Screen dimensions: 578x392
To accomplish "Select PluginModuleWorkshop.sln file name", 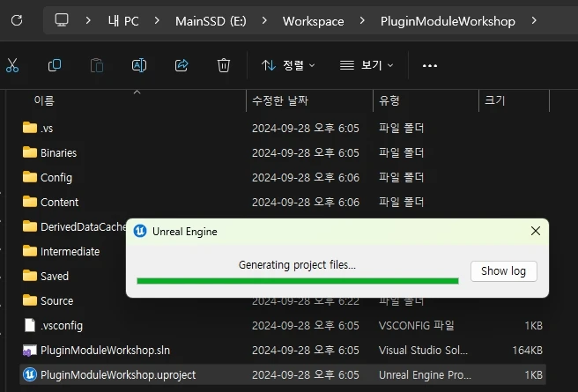I will coord(105,350).
